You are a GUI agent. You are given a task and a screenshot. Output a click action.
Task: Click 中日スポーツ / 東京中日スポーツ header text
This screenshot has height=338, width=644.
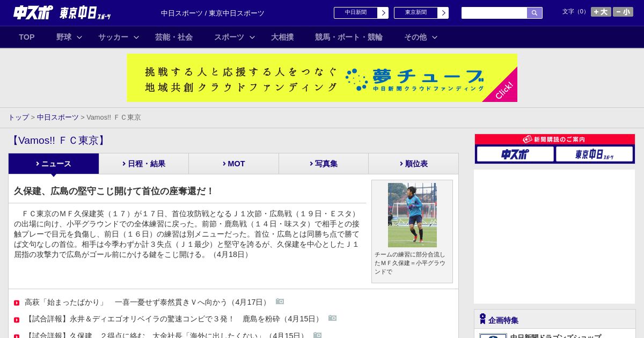click(x=213, y=13)
